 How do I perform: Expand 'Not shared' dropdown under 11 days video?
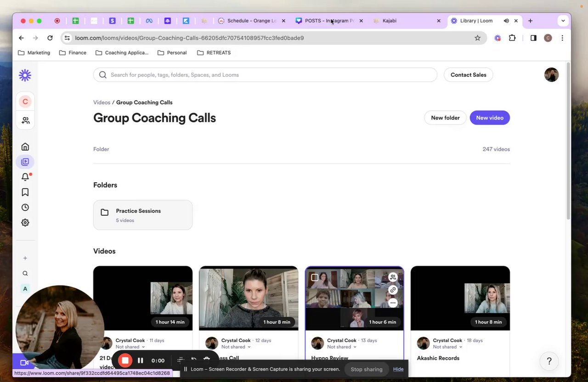click(130, 347)
